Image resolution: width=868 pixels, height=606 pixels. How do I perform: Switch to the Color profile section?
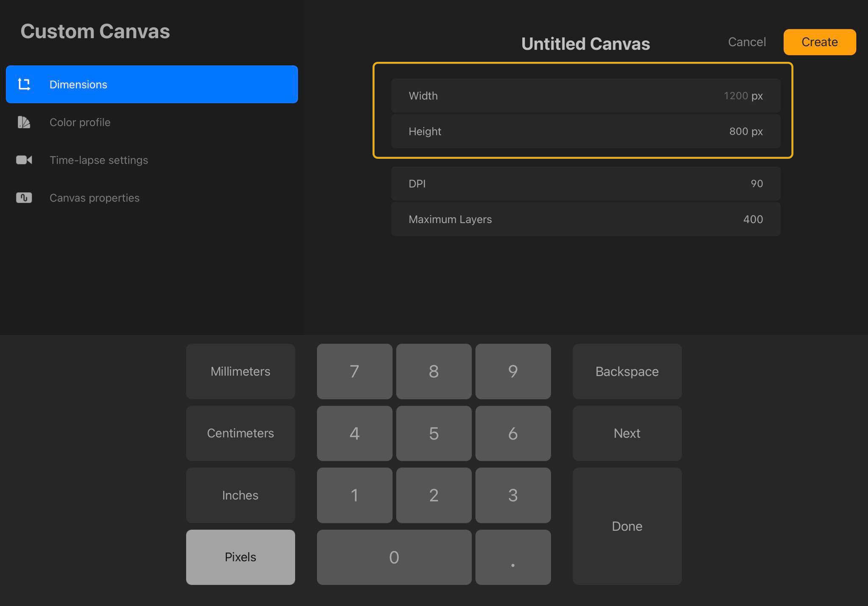pos(80,122)
